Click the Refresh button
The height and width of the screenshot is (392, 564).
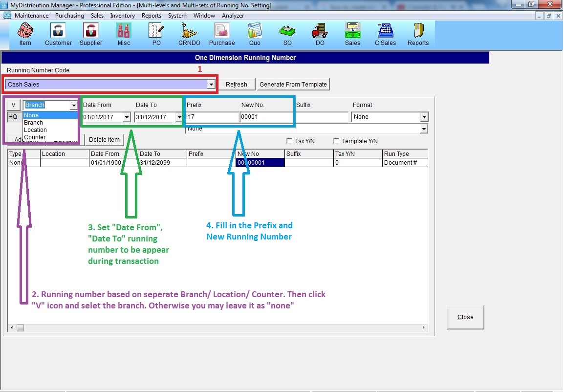(x=237, y=85)
